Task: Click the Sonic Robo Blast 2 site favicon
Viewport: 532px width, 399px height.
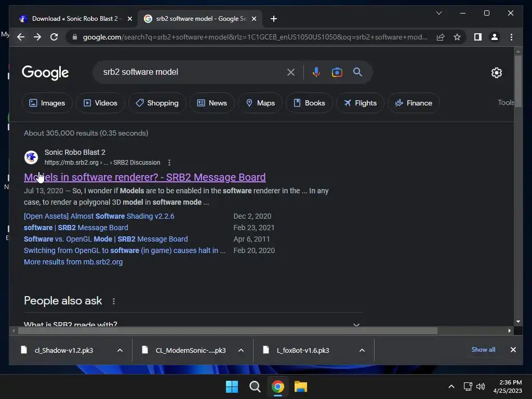Action: tap(31, 157)
